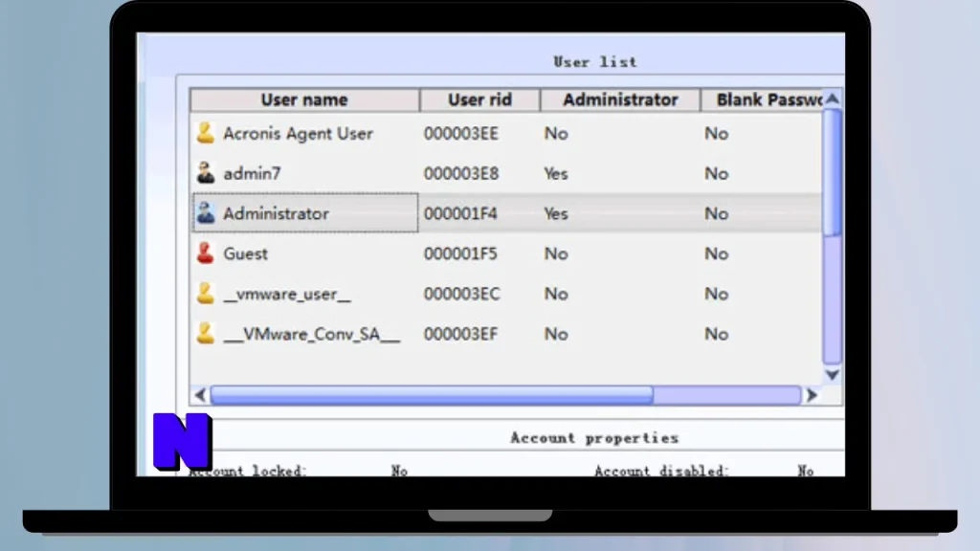Select the Acronis Agent User row
The height and width of the screenshot is (551, 980).
click(x=505, y=133)
